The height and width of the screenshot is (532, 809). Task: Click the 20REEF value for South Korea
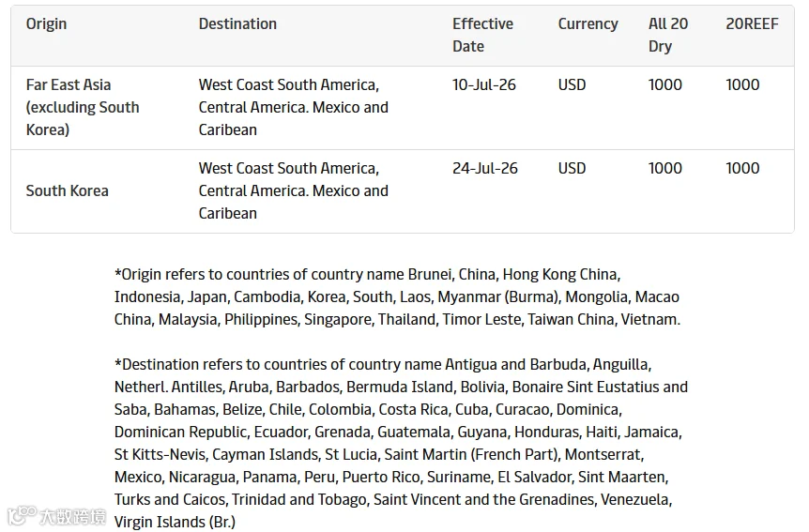[x=742, y=169]
